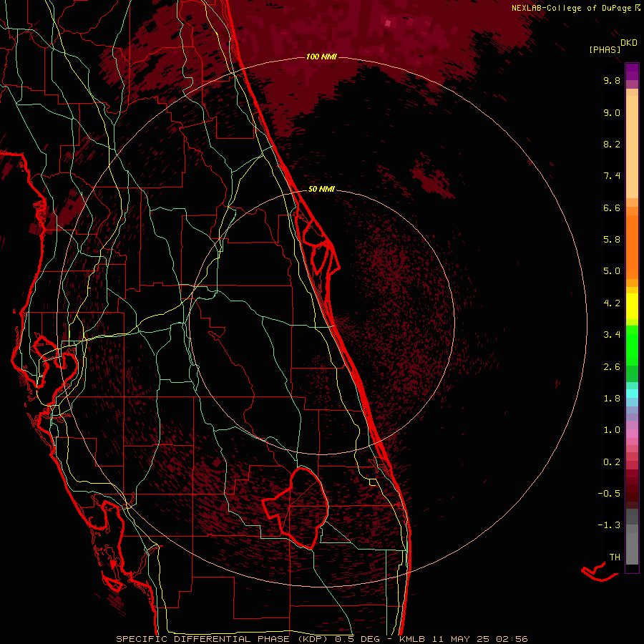644x644 pixels.
Task: Click the 8.2 scale value
Action: point(612,144)
